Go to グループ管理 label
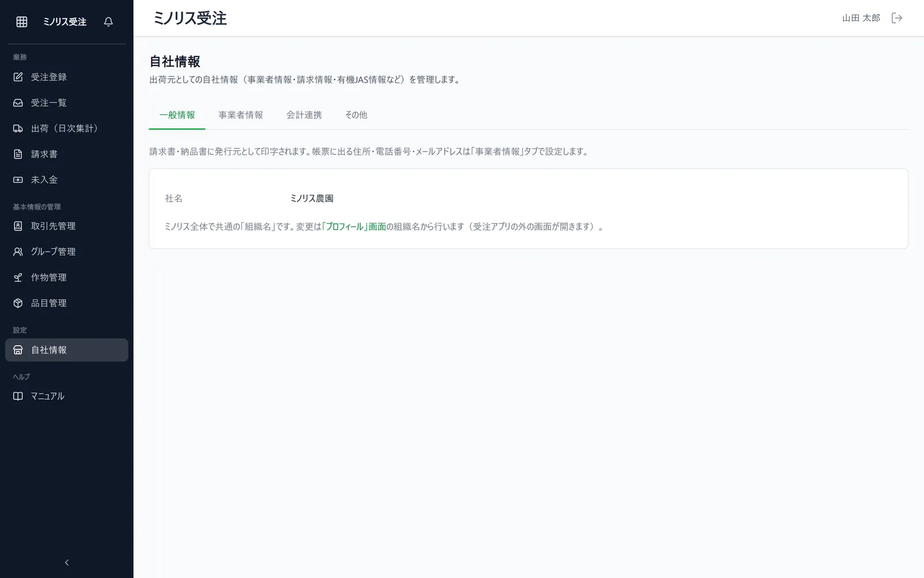The image size is (924, 578). point(54,251)
